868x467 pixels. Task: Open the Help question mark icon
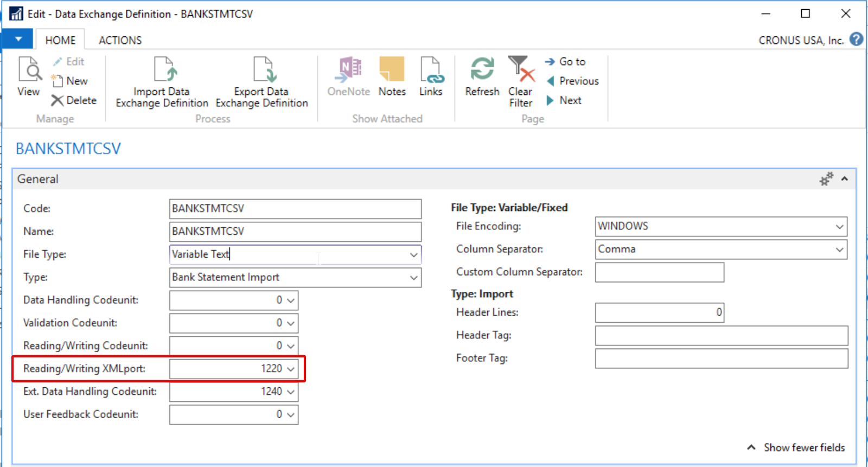(857, 40)
